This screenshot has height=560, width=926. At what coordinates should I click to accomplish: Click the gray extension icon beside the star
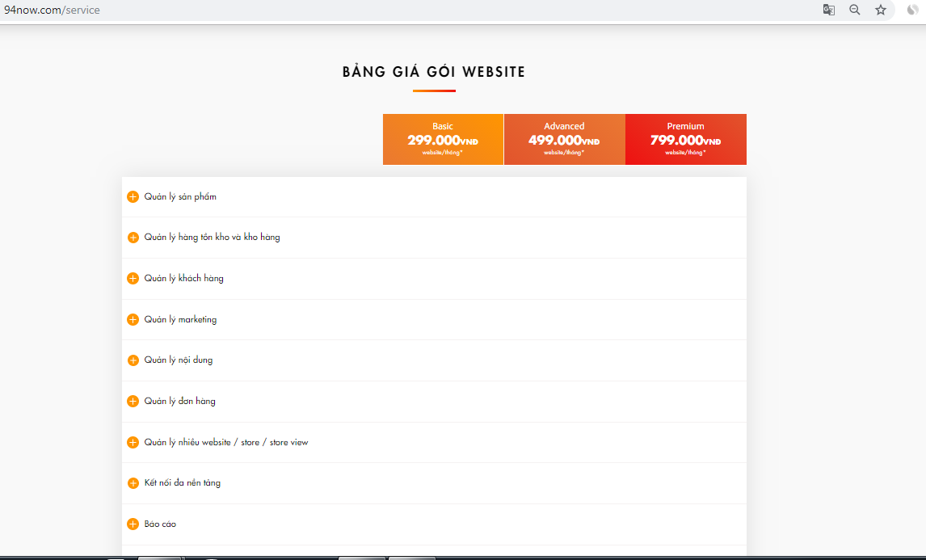coord(912,11)
